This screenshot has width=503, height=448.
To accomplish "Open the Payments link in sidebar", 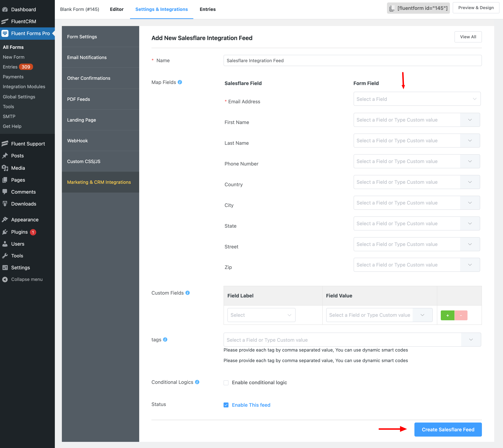I will (13, 77).
